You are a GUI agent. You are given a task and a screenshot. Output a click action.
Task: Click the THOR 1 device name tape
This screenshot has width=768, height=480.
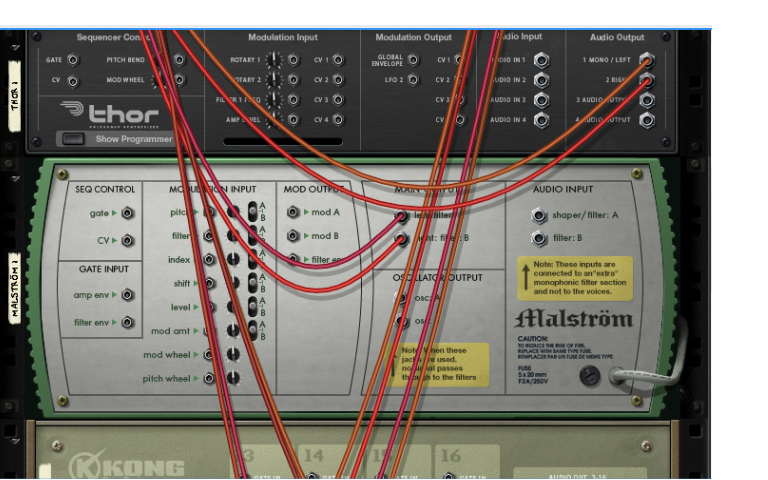pyautogui.click(x=15, y=96)
